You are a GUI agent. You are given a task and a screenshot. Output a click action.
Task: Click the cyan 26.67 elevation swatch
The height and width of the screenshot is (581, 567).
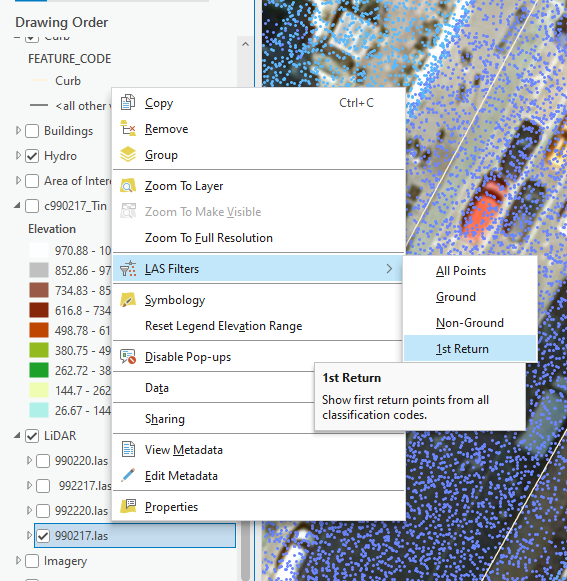[x=39, y=410]
